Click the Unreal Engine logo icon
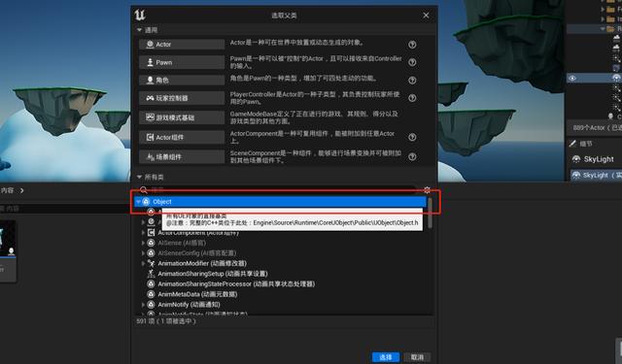The image size is (622, 364). 140,16
